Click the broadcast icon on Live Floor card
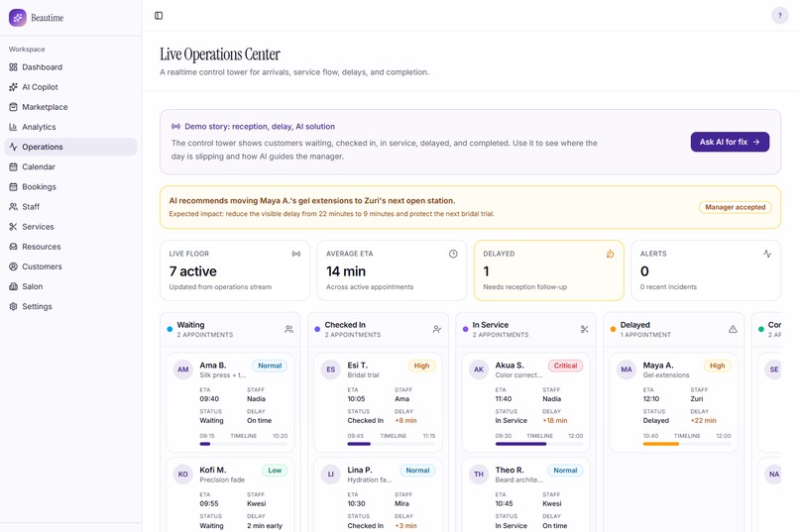The width and height of the screenshot is (799, 532). (296, 254)
